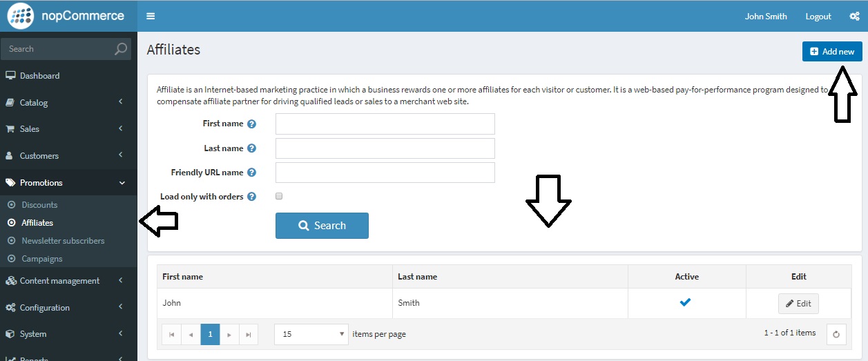This screenshot has width=868, height=361.
Task: Click the Catalog book icon
Action: tap(10, 103)
